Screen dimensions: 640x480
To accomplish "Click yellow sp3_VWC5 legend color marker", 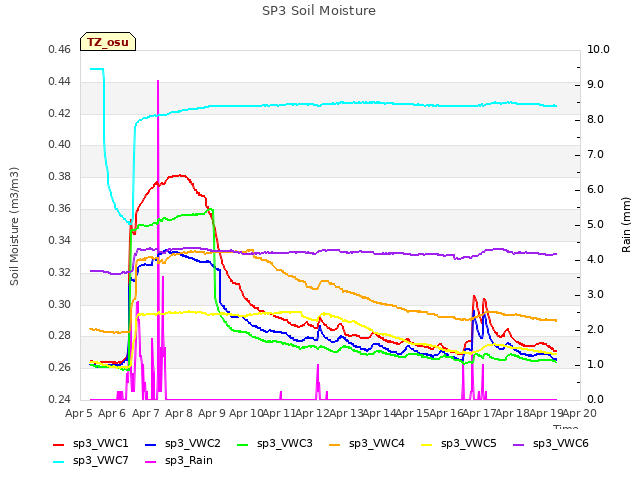I will pyautogui.click(x=427, y=444).
